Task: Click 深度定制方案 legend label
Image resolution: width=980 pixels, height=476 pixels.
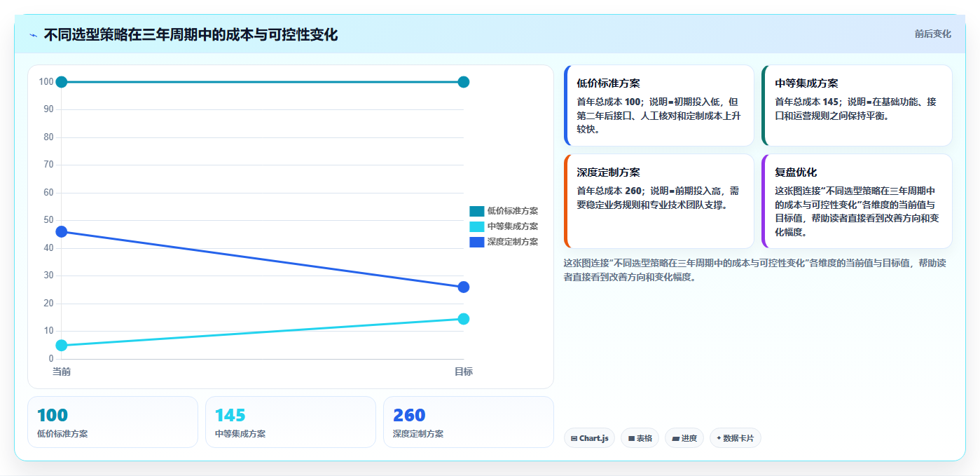Action: (x=513, y=242)
